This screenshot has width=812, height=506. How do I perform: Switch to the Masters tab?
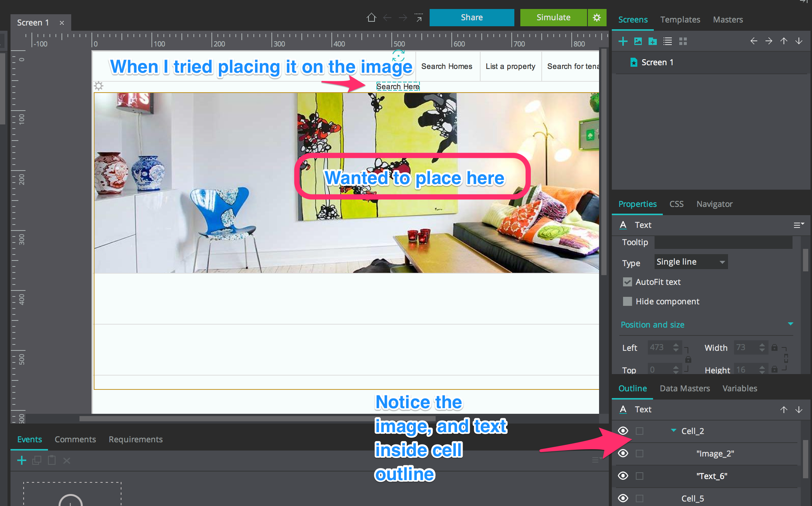(728, 19)
